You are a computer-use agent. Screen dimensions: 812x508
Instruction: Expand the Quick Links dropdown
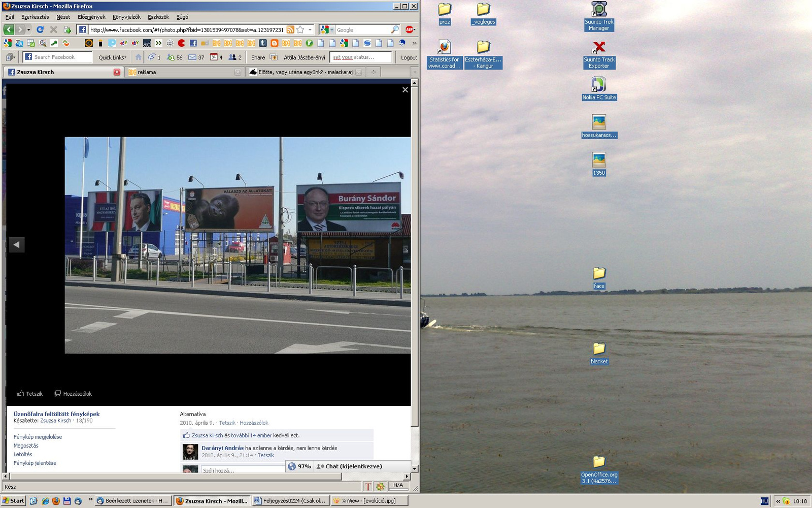click(x=113, y=57)
